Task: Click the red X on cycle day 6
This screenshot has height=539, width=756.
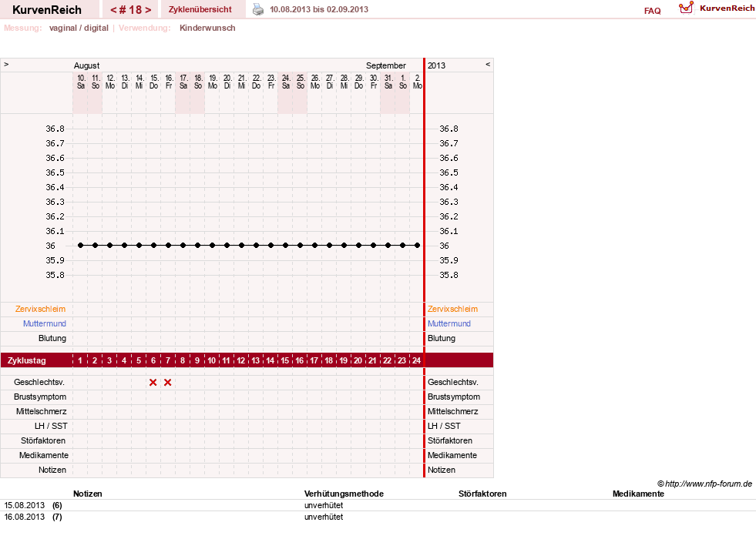Action: point(153,383)
